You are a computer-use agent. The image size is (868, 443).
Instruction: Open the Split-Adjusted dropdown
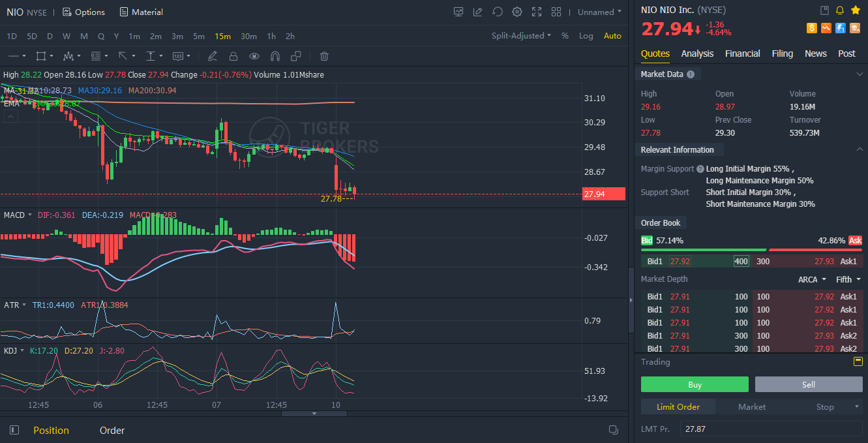(521, 36)
